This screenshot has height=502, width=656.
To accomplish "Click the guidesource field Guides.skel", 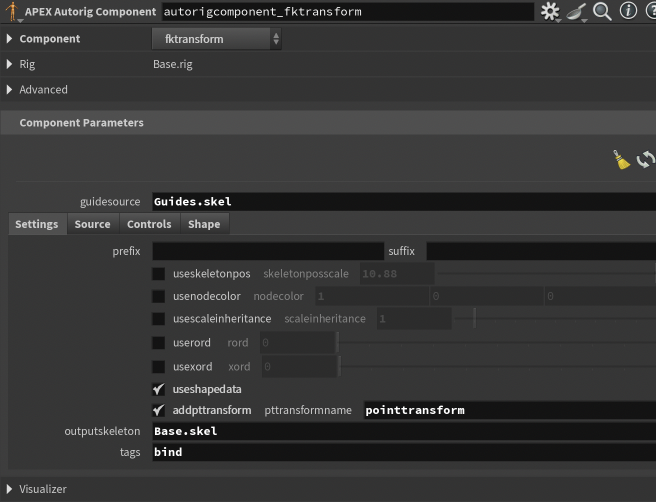I will coord(404,202).
